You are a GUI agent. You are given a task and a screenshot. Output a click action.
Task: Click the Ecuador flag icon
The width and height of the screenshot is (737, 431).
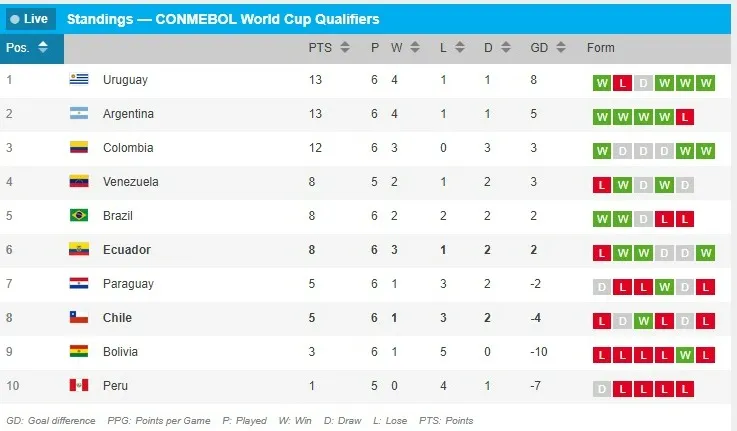point(79,250)
